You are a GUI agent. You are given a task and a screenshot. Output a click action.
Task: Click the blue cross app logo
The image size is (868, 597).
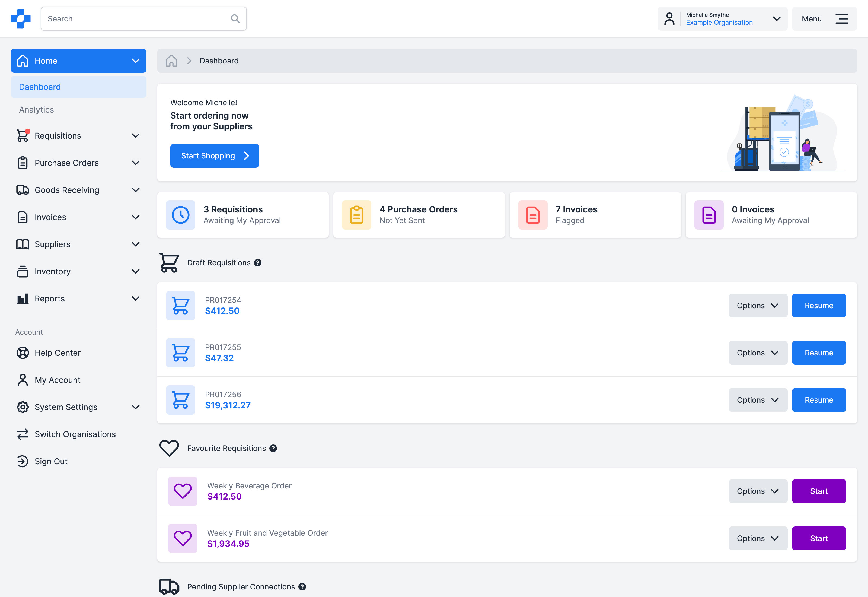(x=21, y=19)
